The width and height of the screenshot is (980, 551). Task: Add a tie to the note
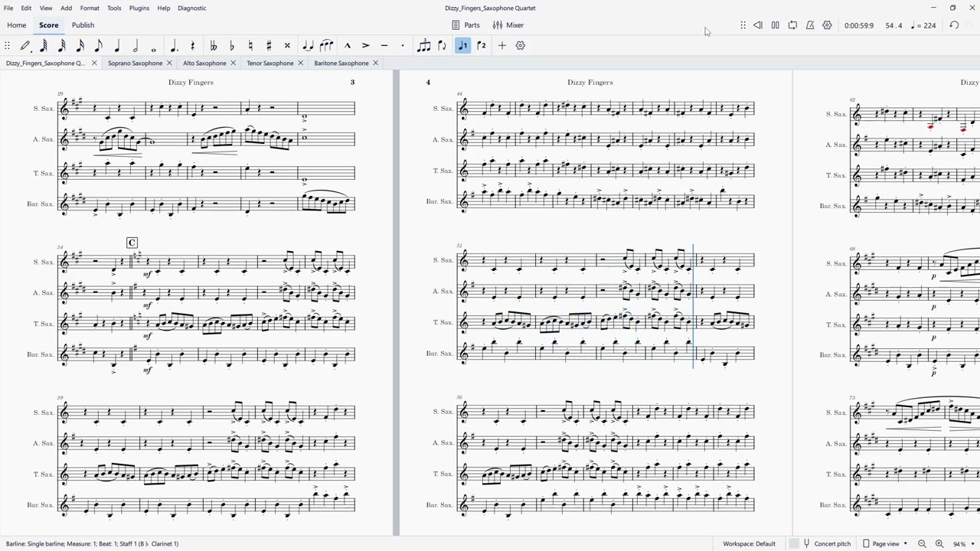click(x=308, y=46)
